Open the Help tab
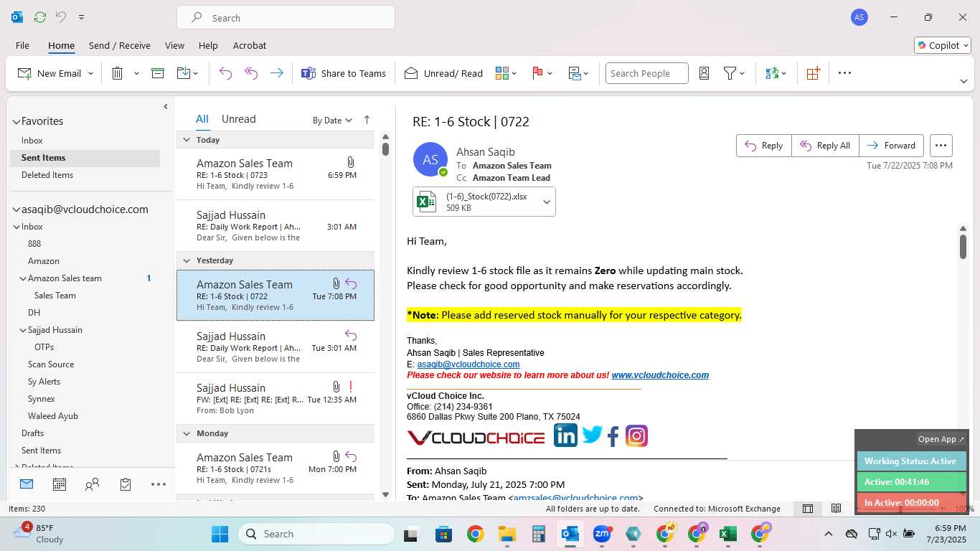The image size is (980, 551). 208,45
